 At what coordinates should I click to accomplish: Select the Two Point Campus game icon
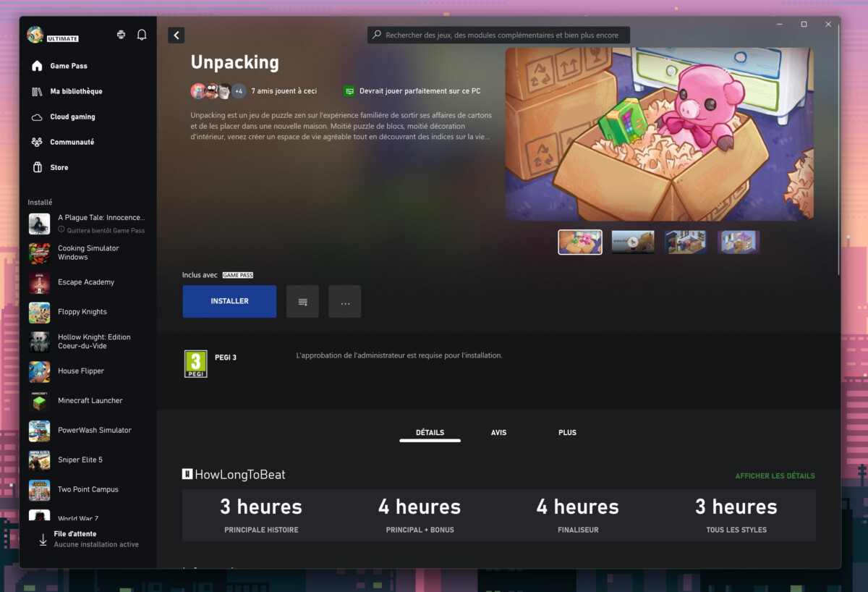click(x=40, y=491)
